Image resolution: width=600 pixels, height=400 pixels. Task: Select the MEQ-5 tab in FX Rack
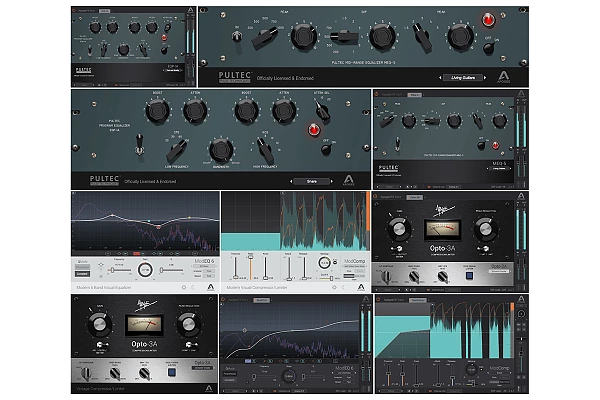pos(415,95)
